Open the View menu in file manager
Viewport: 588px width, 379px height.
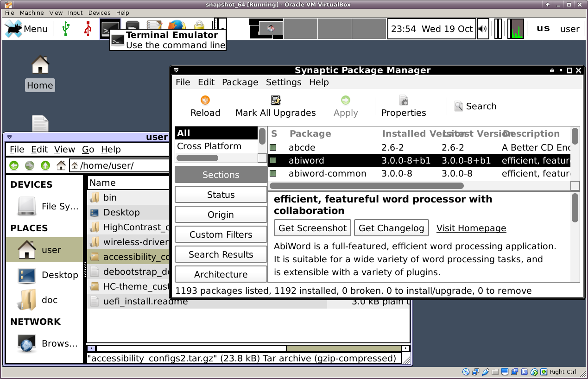[64, 150]
